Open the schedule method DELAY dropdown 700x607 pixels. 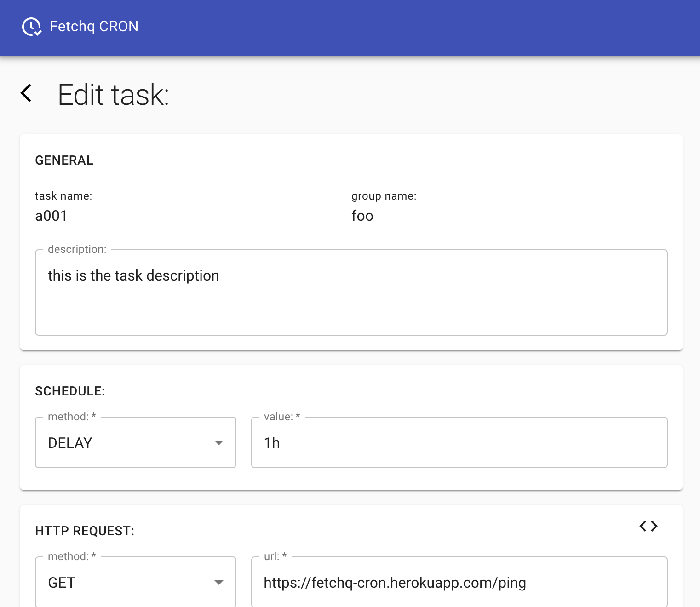point(136,442)
